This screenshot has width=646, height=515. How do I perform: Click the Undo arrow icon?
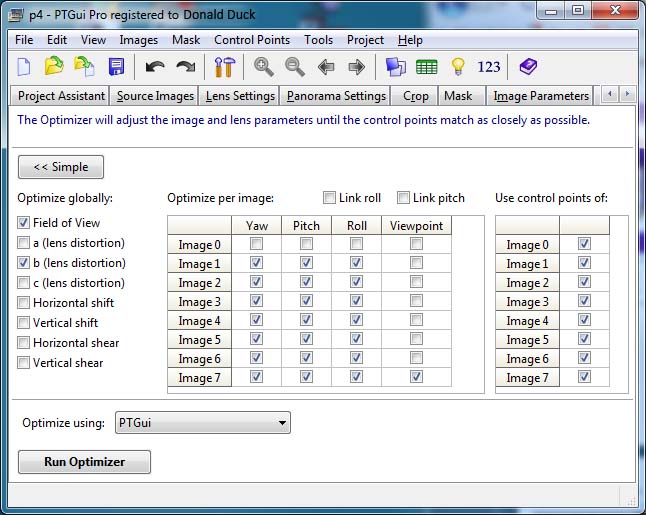coord(154,67)
